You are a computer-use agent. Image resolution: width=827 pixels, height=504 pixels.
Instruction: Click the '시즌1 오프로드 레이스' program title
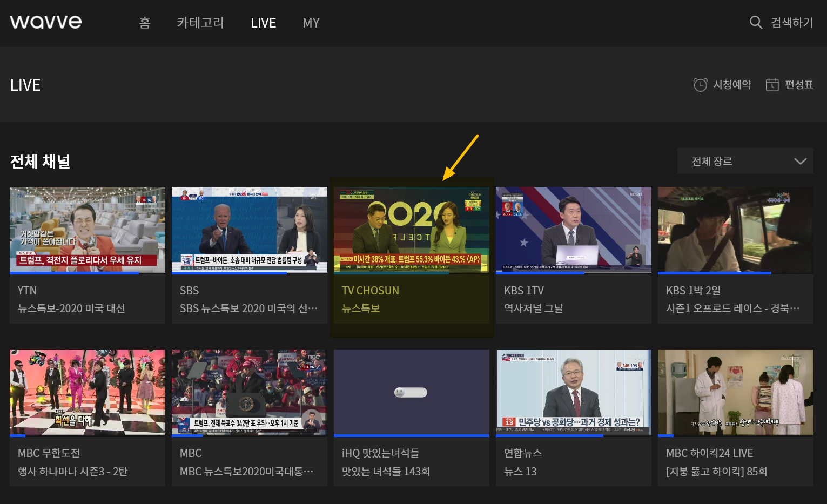732,308
